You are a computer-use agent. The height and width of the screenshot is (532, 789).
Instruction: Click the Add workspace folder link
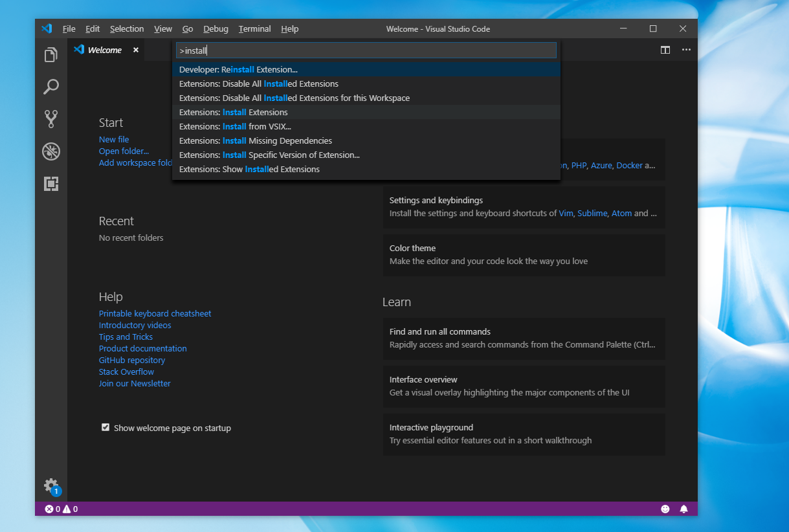click(135, 162)
